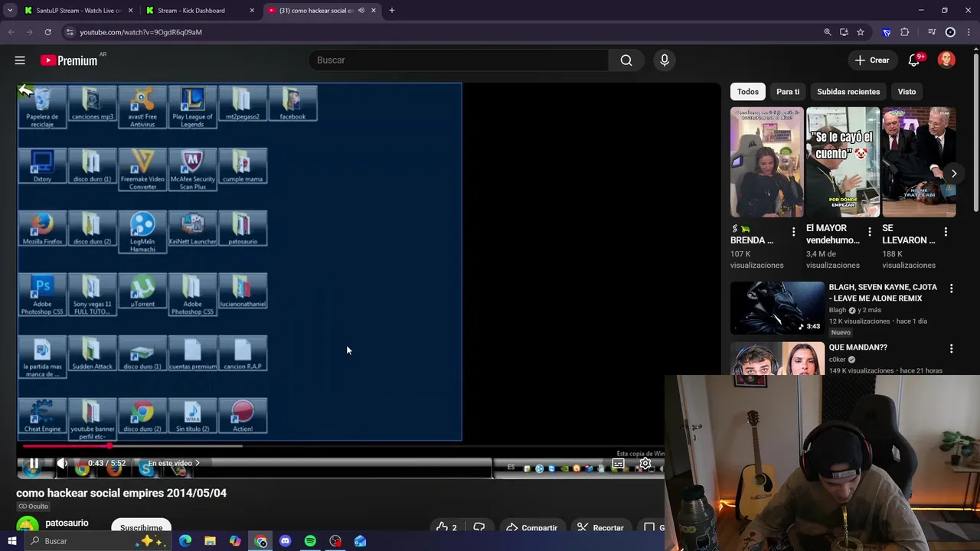Open Chrome media controls icon
980x551 pixels.
tap(932, 32)
